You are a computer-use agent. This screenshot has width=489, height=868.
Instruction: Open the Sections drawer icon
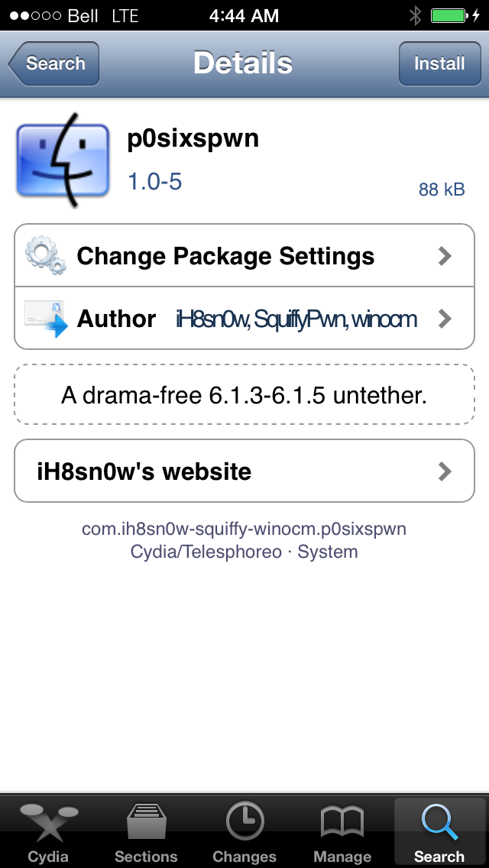(x=145, y=824)
